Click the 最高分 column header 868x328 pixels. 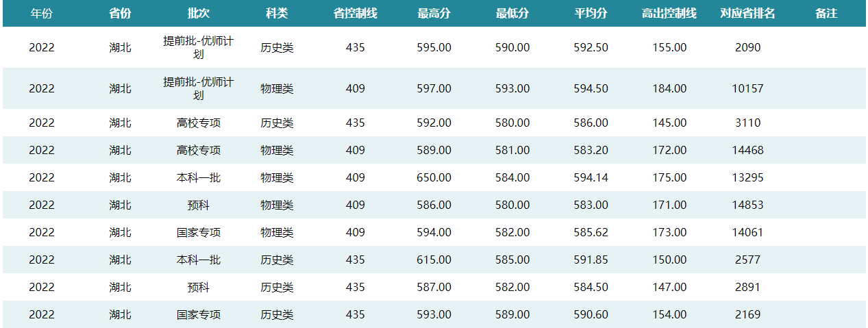tap(434, 14)
